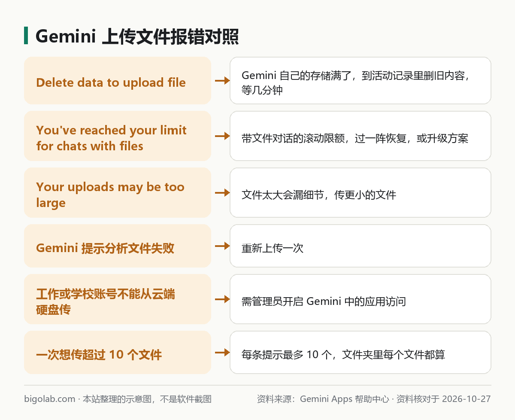Click the date "2026-10-27" in the footer
This screenshot has height=420, width=515.
466,399
